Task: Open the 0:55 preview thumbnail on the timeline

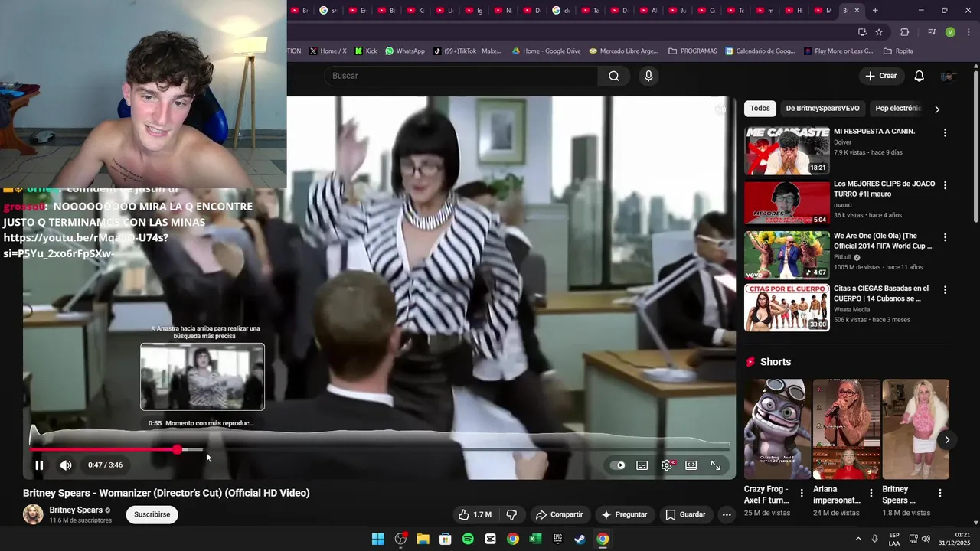Action: (202, 377)
